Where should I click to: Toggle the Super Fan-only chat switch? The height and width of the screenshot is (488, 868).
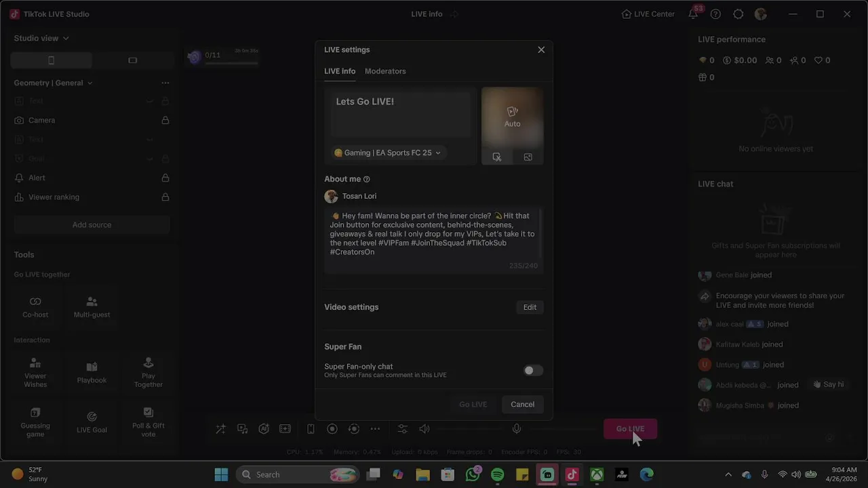(x=533, y=370)
